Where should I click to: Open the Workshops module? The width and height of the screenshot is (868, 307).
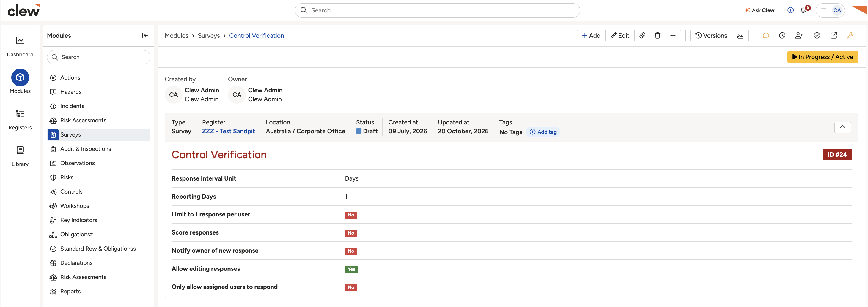tap(99, 206)
